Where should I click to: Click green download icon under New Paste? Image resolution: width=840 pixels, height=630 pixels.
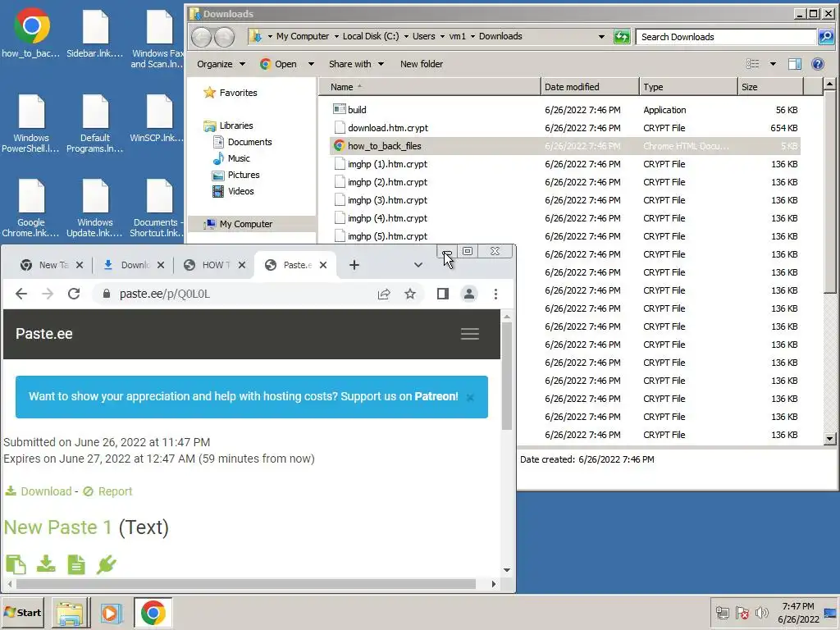pyautogui.click(x=46, y=564)
